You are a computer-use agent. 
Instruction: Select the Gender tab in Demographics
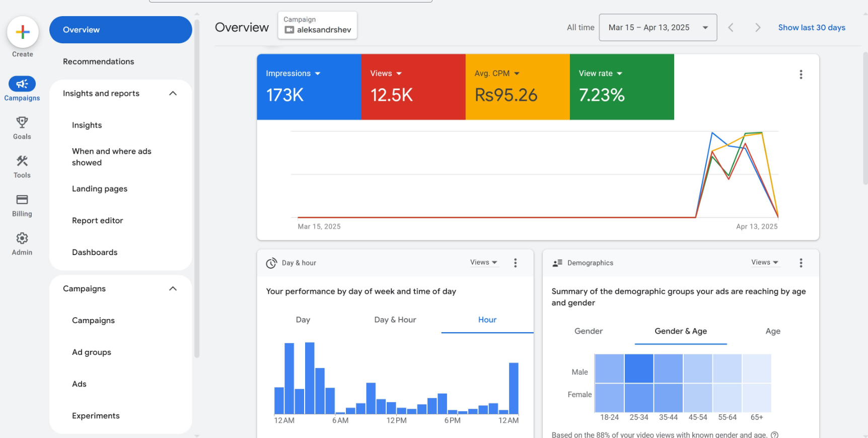588,331
